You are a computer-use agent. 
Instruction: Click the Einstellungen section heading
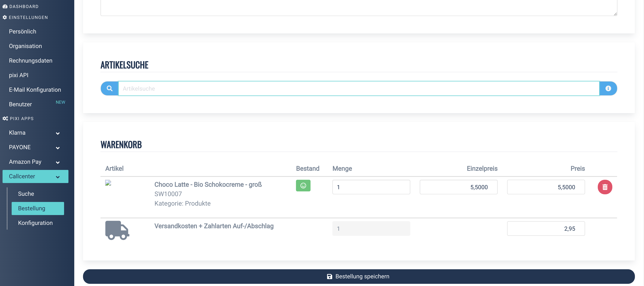pos(28,17)
